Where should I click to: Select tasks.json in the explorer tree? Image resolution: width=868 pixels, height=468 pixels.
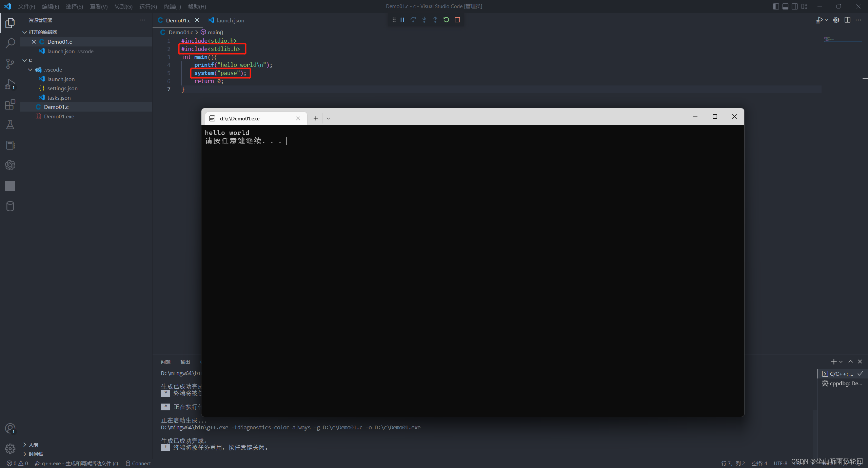(x=59, y=97)
